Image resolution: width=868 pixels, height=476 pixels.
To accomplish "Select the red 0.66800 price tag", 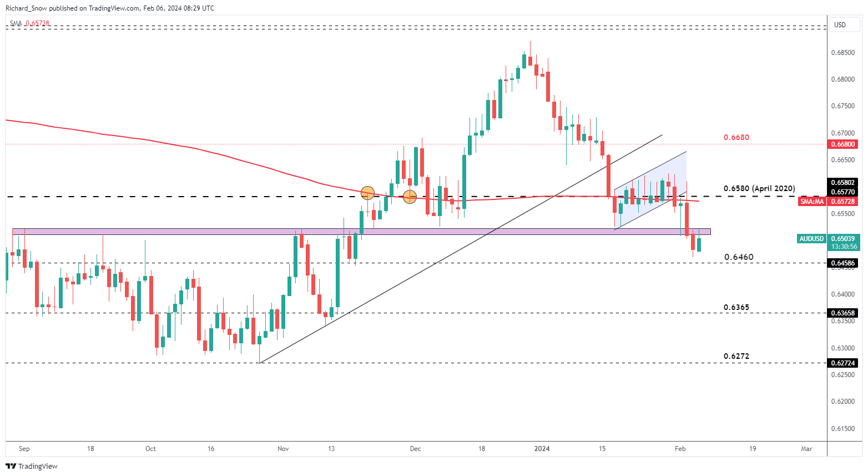I will (844, 144).
